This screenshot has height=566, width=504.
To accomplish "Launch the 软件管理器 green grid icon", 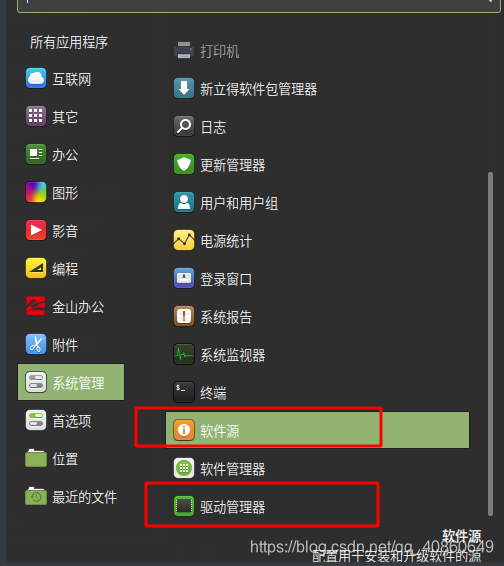I will point(184,468).
